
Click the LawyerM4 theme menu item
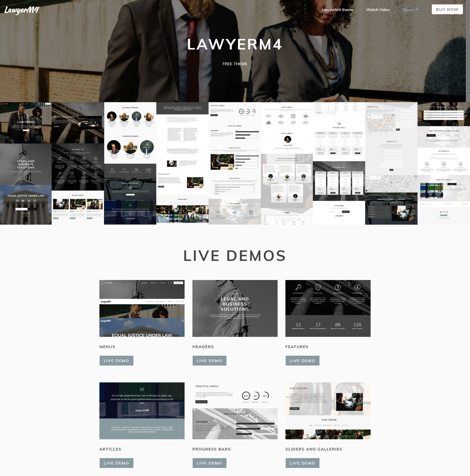coord(338,10)
